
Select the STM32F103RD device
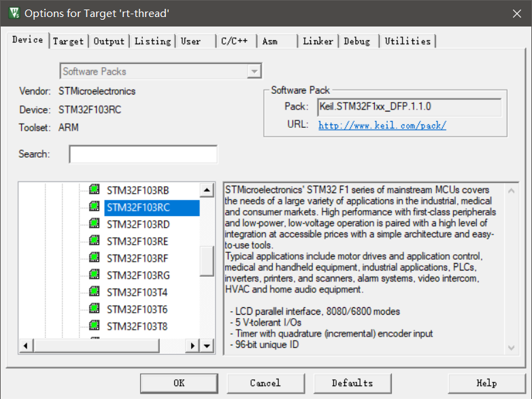(138, 224)
